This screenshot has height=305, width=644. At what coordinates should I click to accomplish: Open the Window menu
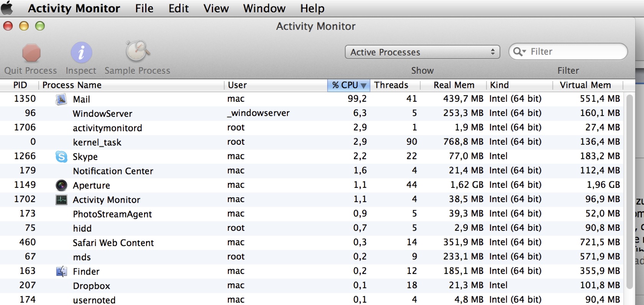coord(264,8)
